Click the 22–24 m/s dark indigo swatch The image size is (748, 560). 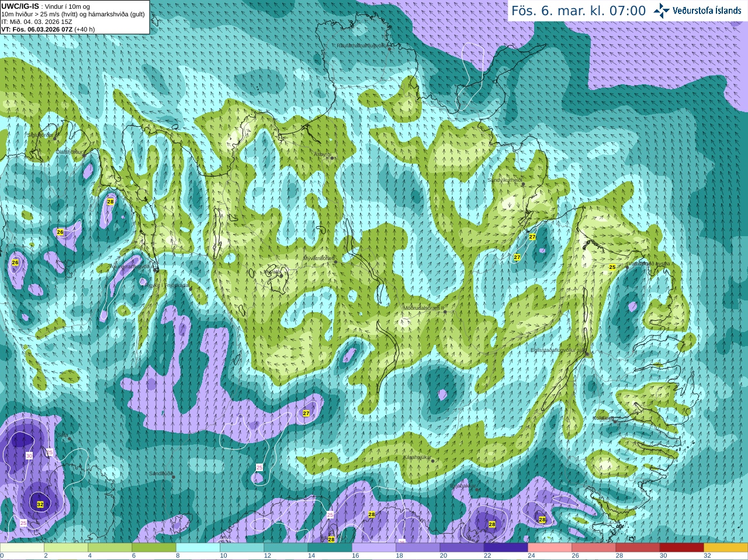click(506, 548)
